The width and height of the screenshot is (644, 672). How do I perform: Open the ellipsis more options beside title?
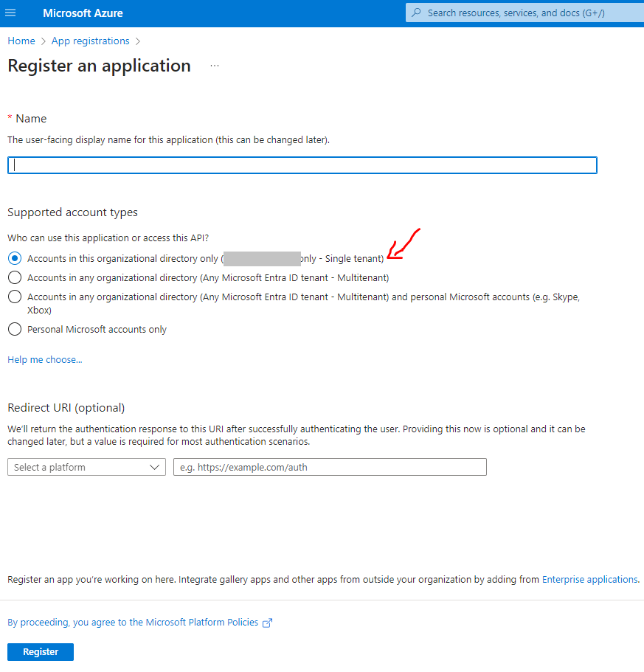(x=215, y=66)
